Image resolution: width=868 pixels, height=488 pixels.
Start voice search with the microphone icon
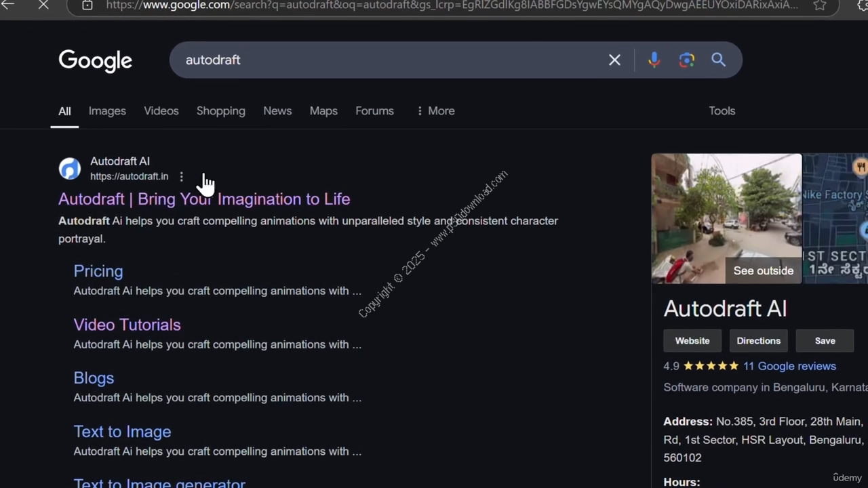coord(654,60)
